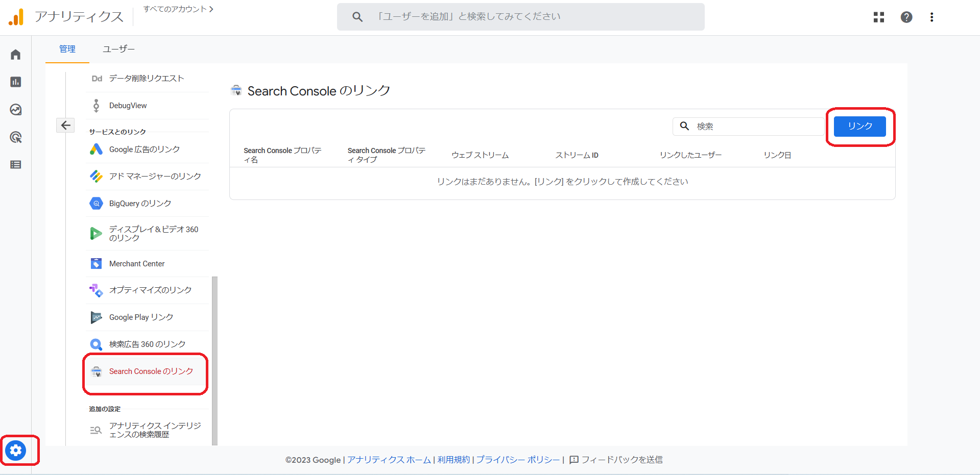Open プライバシー ポリシー footer link
980x475 pixels.
pos(518,460)
